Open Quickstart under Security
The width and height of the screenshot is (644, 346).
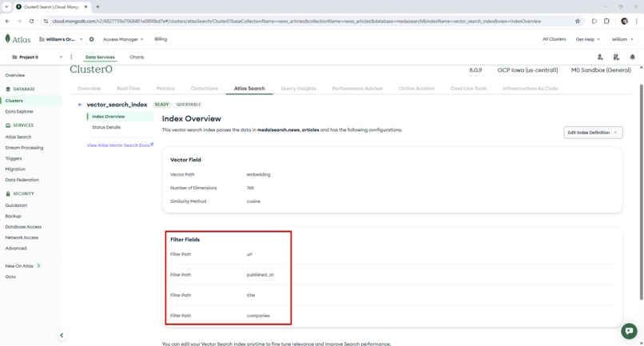click(16, 205)
